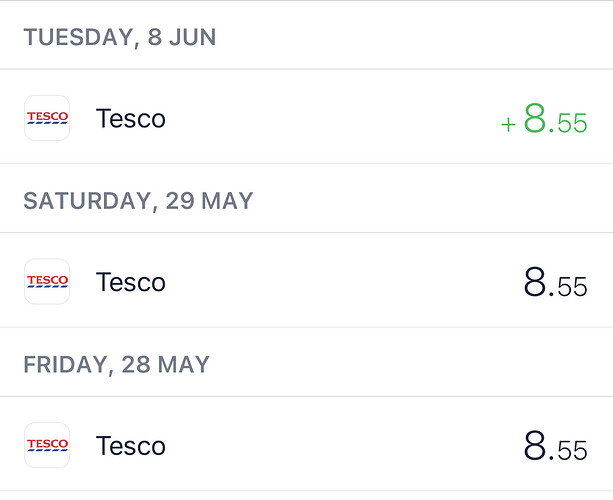The width and height of the screenshot is (613, 500).
Task: Click the green plus sign on the refund
Action: pyautogui.click(x=508, y=123)
